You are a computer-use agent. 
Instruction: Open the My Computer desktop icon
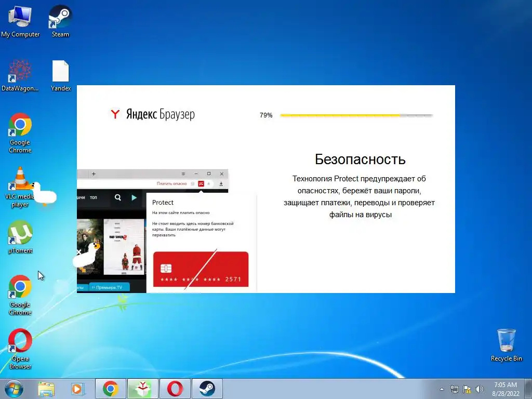(x=20, y=21)
